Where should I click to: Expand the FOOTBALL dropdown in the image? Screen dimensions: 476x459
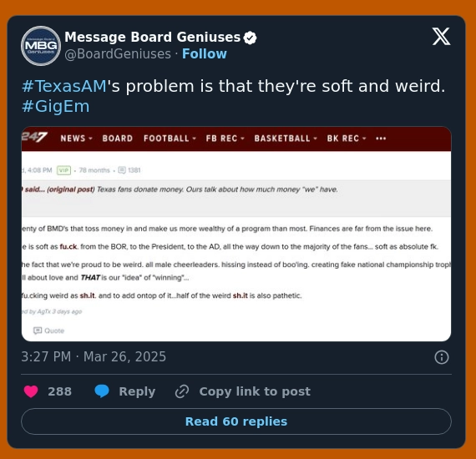(170, 139)
